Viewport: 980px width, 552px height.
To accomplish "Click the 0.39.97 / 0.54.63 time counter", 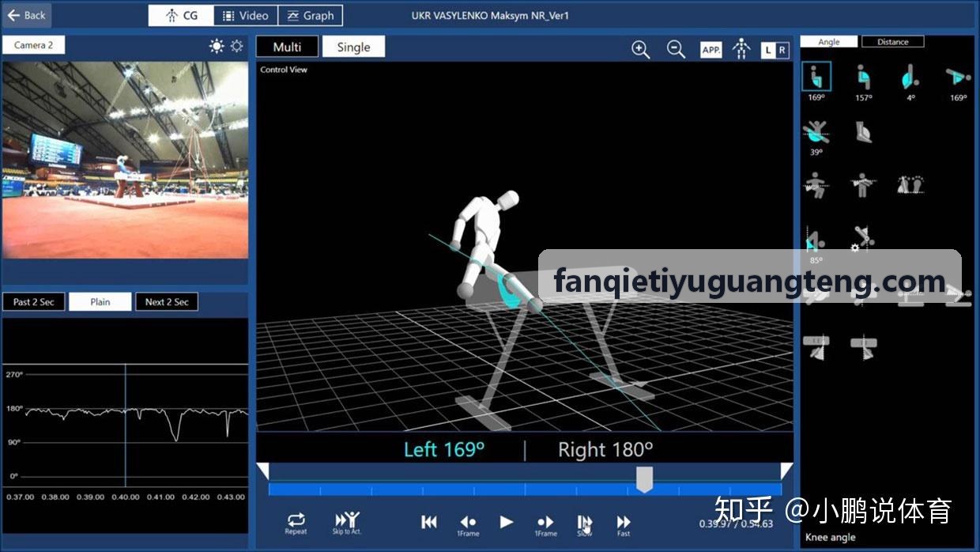I will 736,524.
